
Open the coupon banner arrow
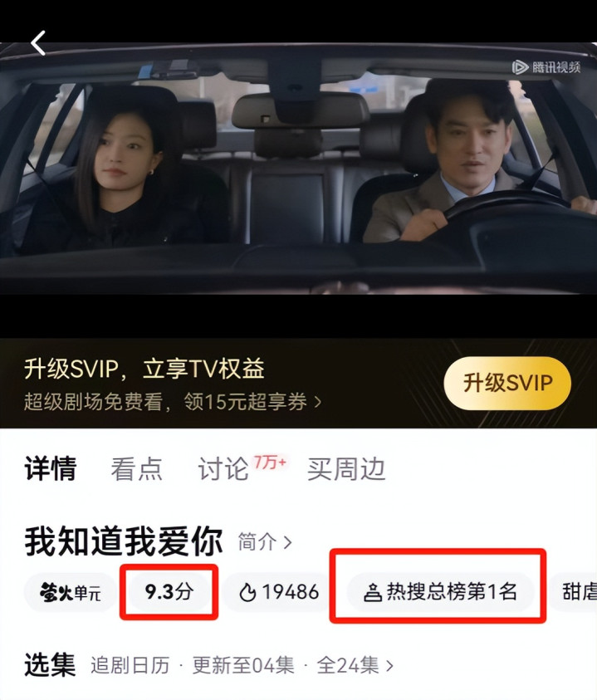click(x=317, y=402)
